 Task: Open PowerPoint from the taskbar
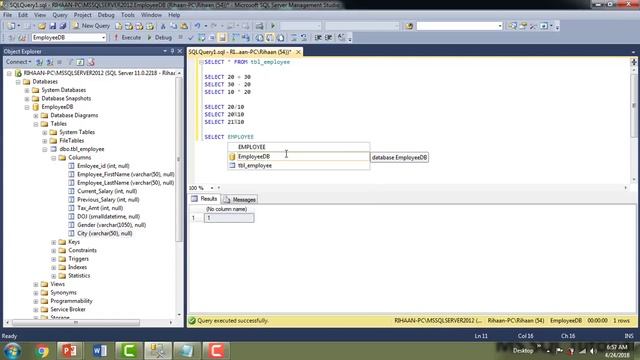(70, 351)
